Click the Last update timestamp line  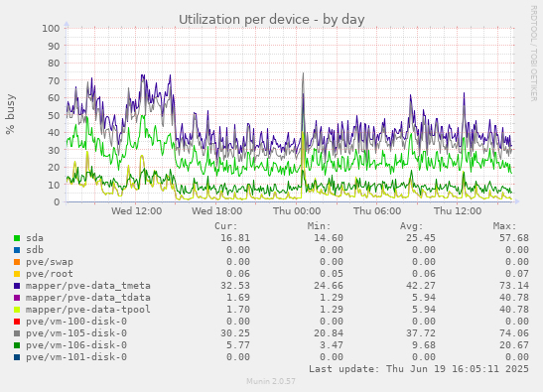[x=419, y=369]
